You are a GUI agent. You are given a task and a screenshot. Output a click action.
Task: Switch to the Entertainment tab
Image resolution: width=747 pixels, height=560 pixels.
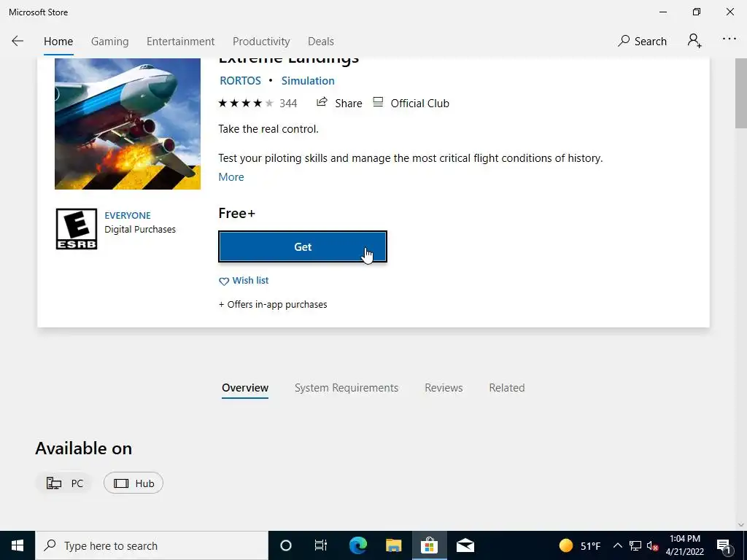(x=181, y=42)
